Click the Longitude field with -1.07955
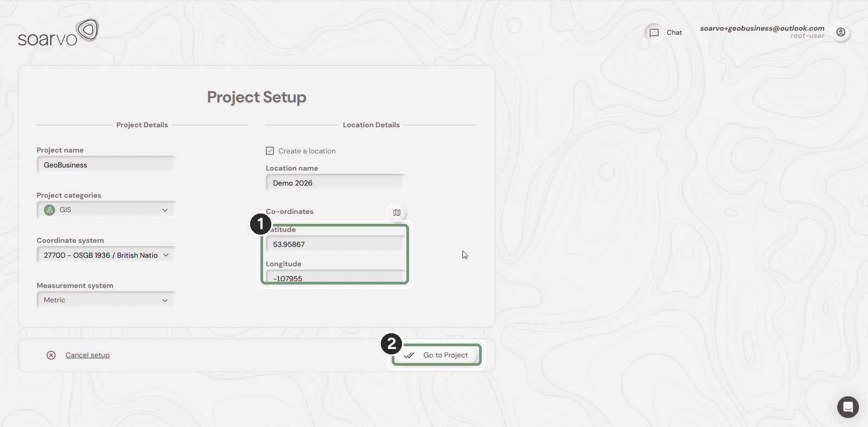The width and height of the screenshot is (868, 427). [x=335, y=277]
